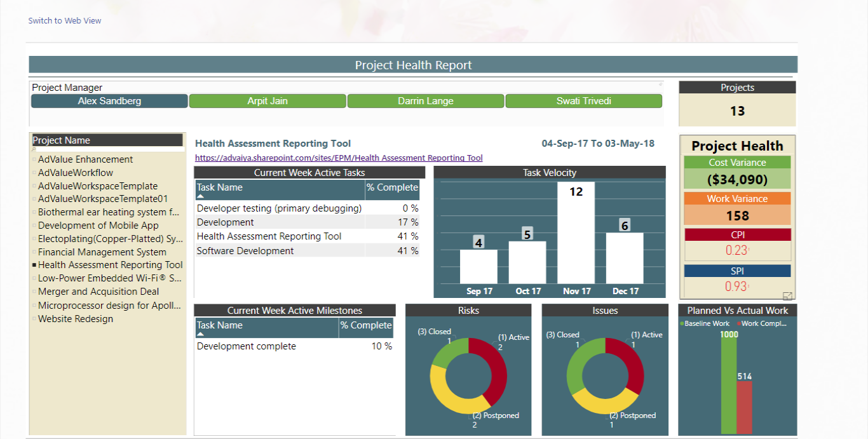The height and width of the screenshot is (439, 868).
Task: Select Financial Management System project
Action: 102,252
